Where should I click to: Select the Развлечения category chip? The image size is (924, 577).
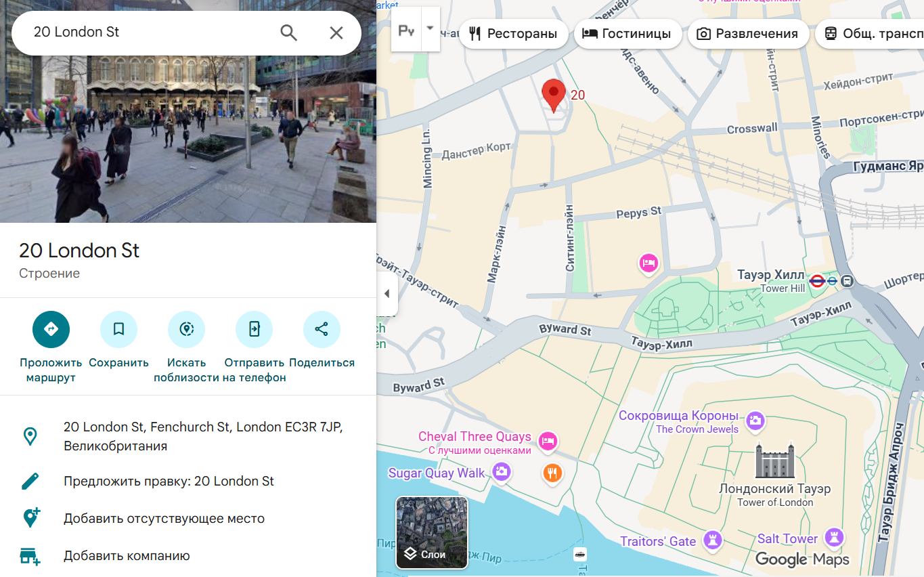tap(748, 34)
